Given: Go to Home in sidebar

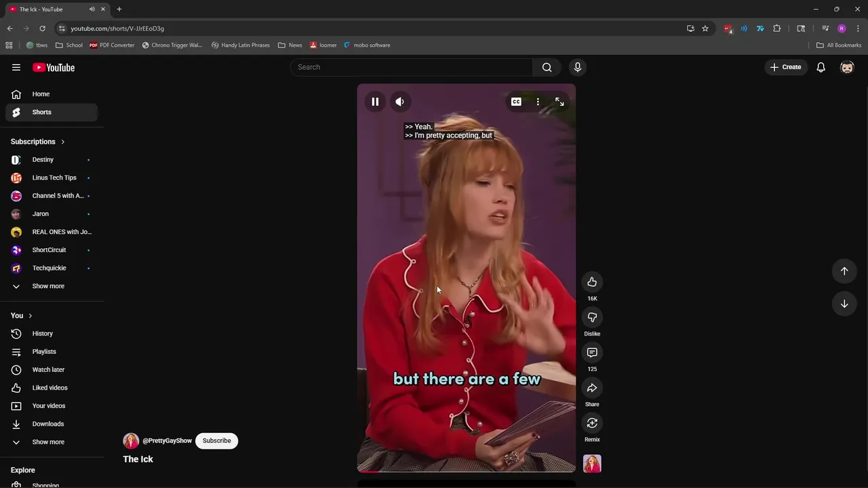Looking at the screenshot, I should 52,94.
